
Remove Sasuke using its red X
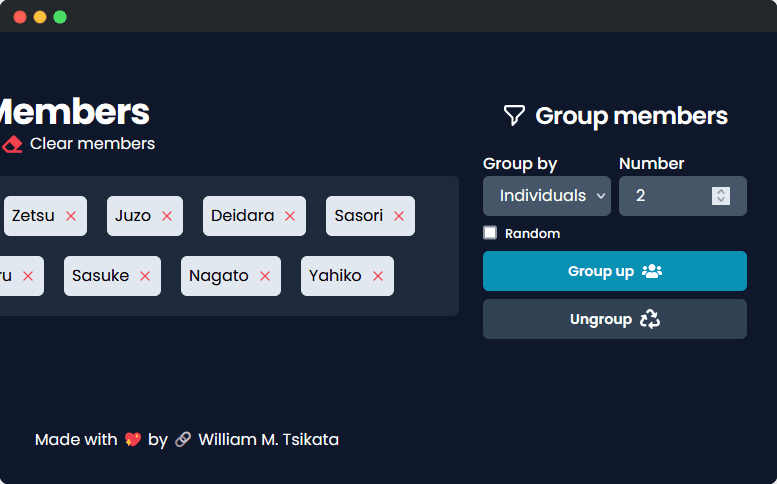click(x=145, y=276)
